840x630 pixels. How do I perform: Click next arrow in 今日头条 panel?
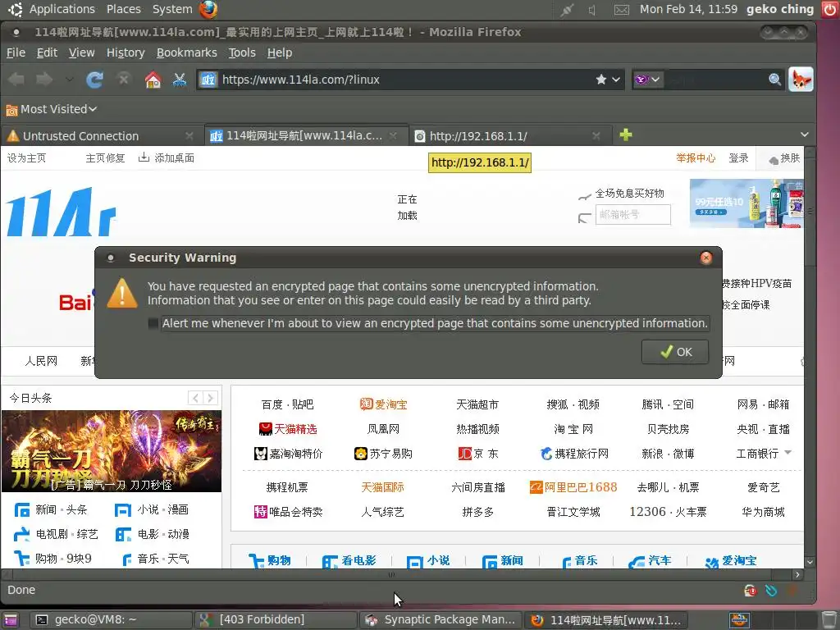211,398
